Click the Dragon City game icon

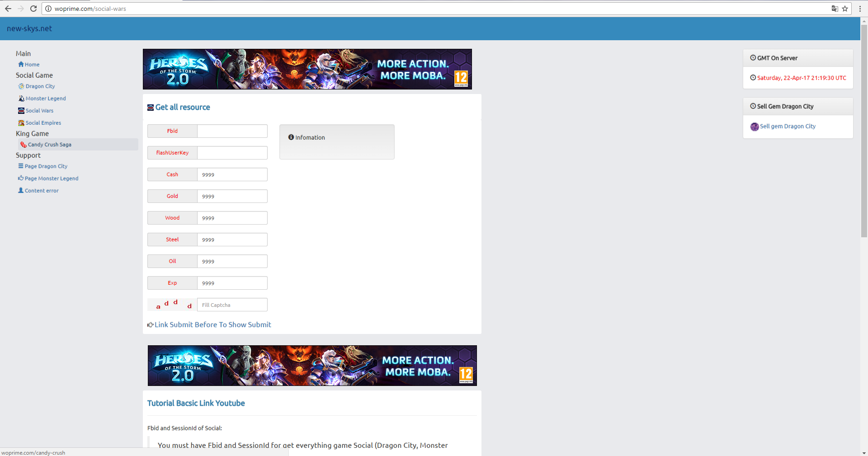[x=21, y=86]
